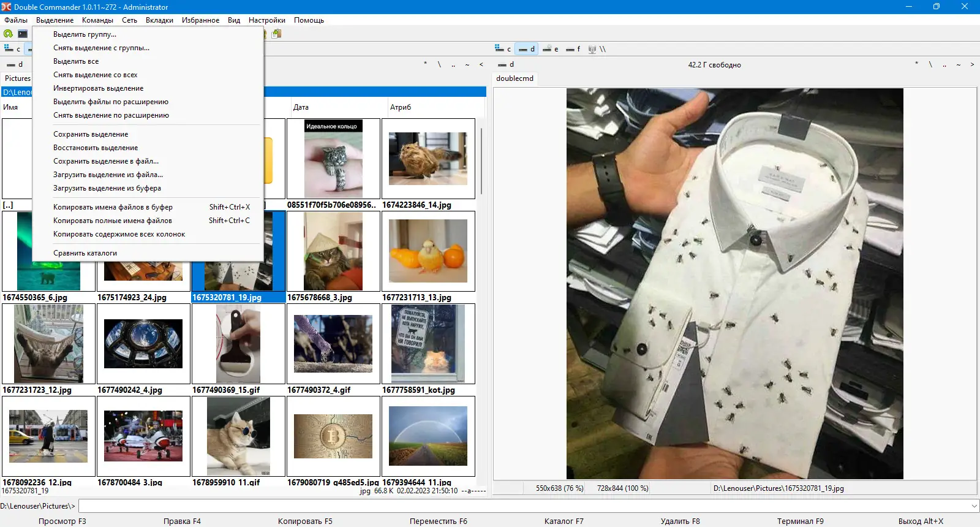Click 'Инвертировать выделение' menu entry

click(98, 88)
